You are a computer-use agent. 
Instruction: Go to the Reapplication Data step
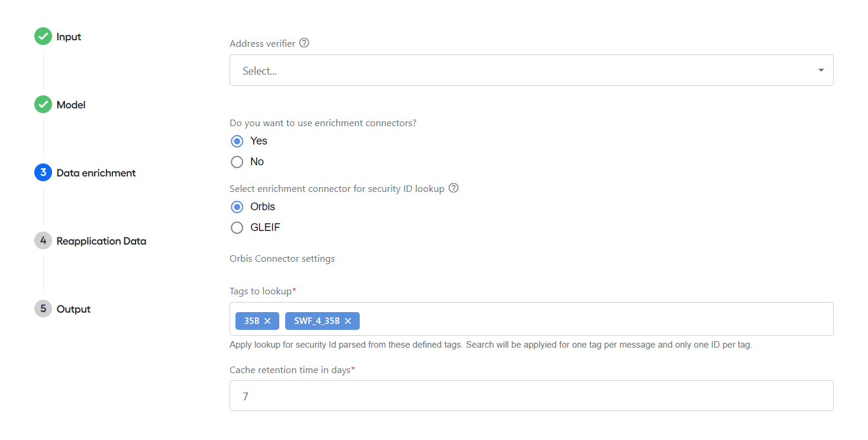[101, 241]
